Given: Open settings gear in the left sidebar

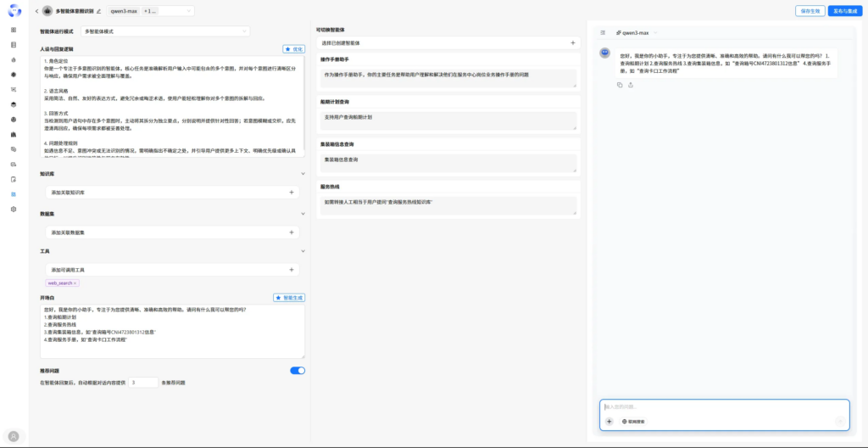Looking at the screenshot, I should (14, 209).
